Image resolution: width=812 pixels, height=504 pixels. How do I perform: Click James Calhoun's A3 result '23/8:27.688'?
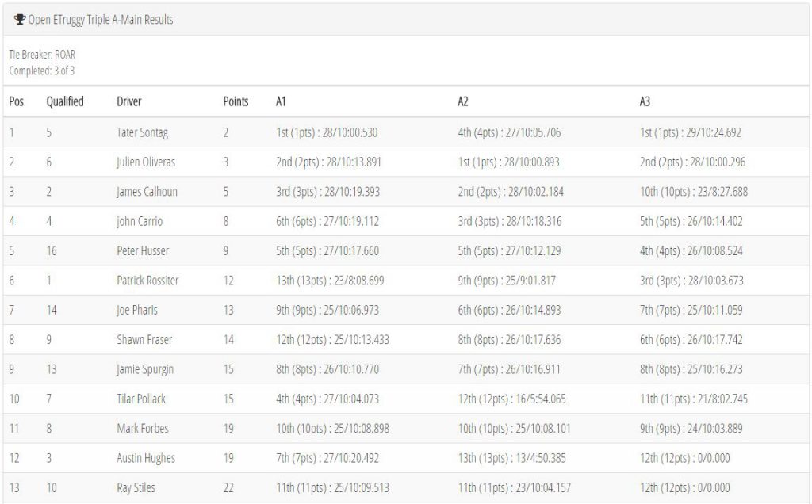tap(723, 192)
